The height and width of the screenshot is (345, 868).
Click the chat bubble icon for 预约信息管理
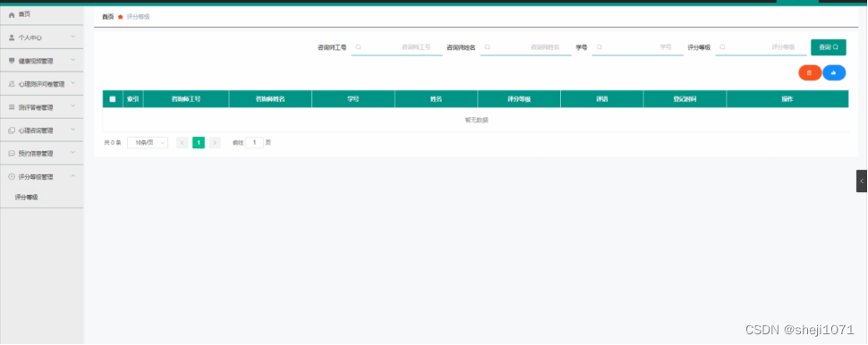(12, 154)
